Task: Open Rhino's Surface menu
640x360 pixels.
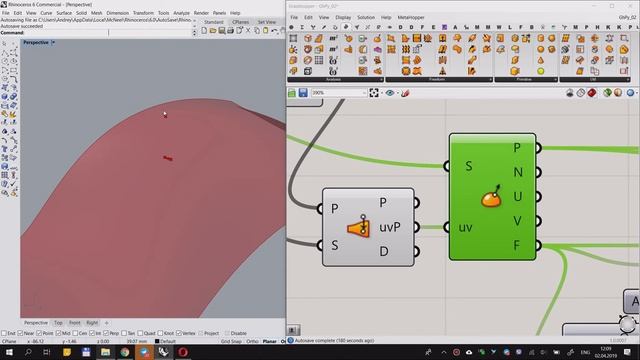Action: pyautogui.click(x=64, y=13)
